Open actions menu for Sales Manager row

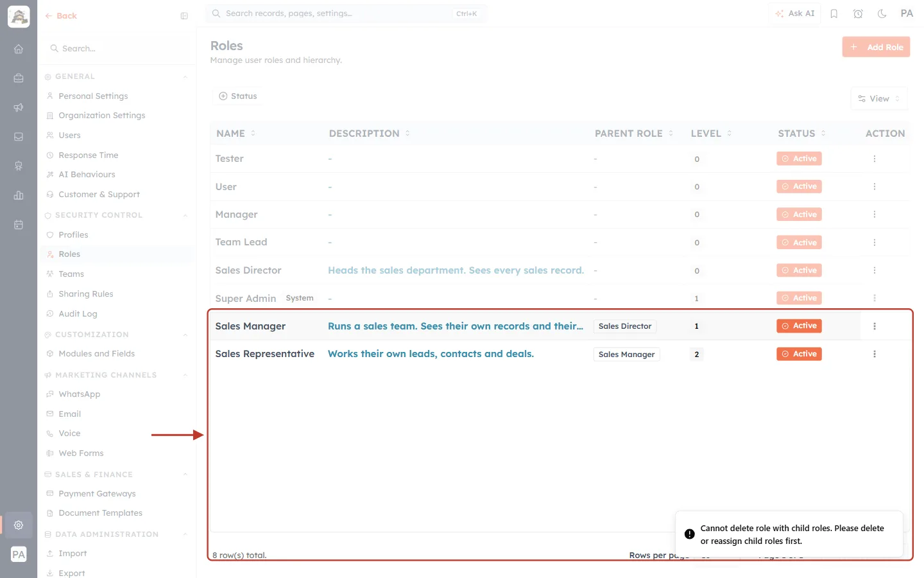(875, 326)
